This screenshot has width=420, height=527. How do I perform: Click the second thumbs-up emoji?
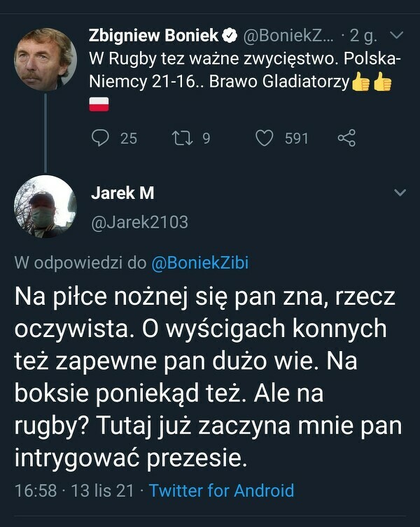(x=382, y=81)
